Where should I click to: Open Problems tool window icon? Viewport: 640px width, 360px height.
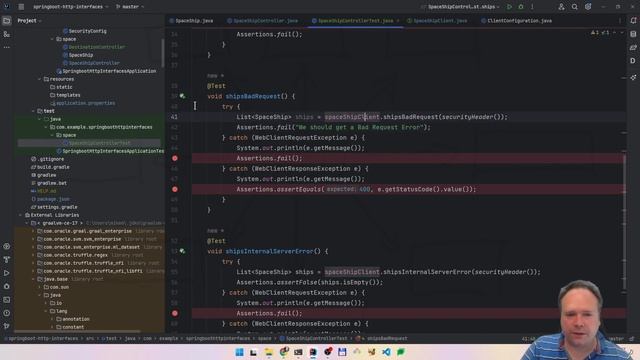pyautogui.click(x=7, y=313)
